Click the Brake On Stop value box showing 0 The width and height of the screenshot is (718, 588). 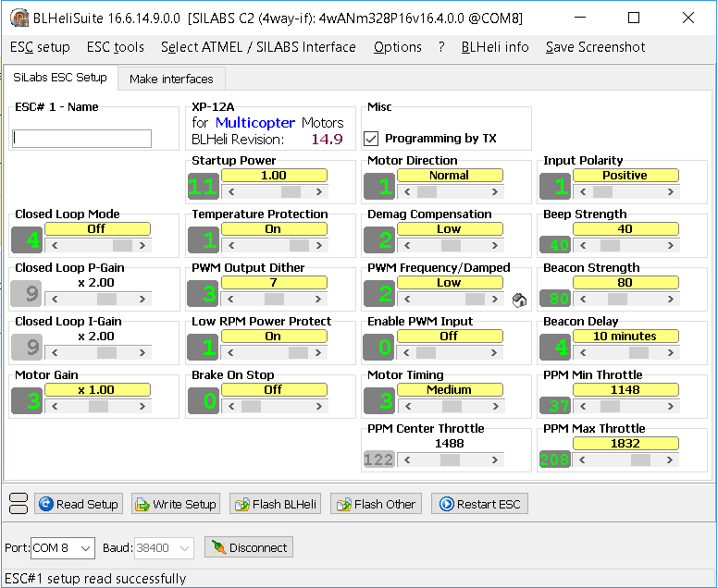pos(203,400)
